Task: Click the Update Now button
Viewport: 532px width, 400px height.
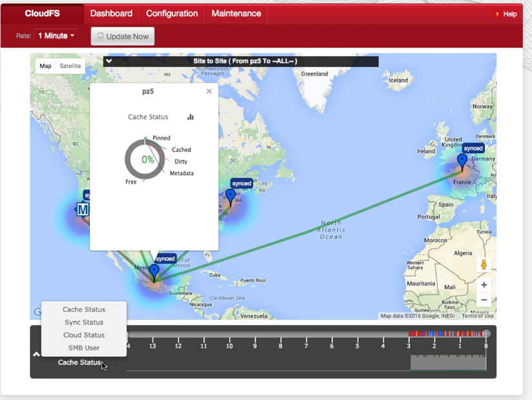Action: (x=123, y=36)
